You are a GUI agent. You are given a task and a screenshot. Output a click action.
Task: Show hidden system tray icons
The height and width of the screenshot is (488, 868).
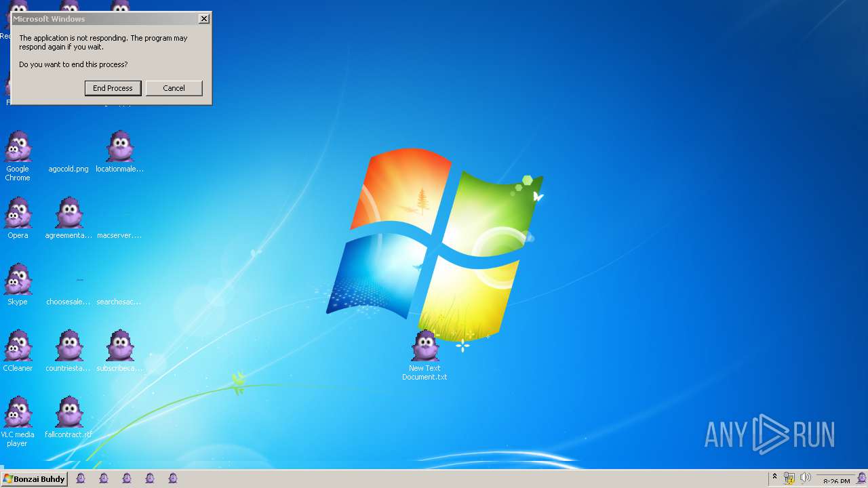[x=774, y=478]
